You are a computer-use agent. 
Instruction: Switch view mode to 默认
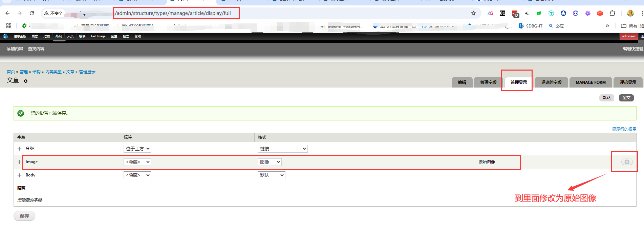tap(606, 98)
